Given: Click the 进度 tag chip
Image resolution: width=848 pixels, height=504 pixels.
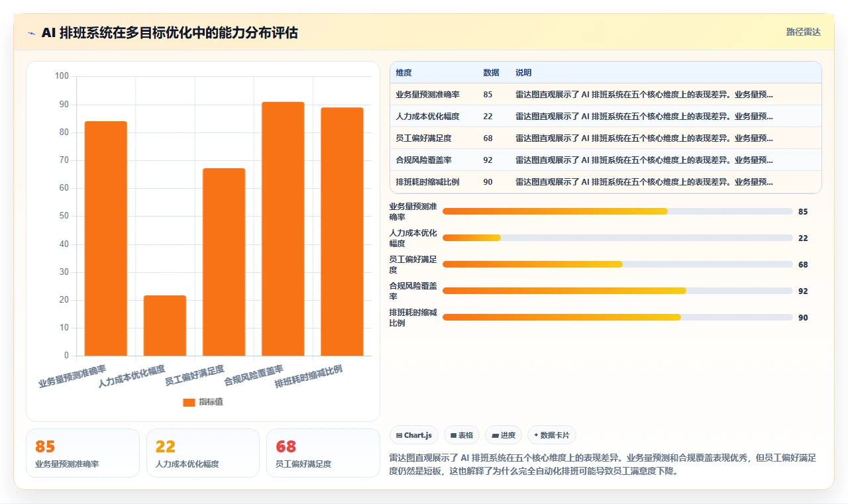Looking at the screenshot, I should 503,435.
